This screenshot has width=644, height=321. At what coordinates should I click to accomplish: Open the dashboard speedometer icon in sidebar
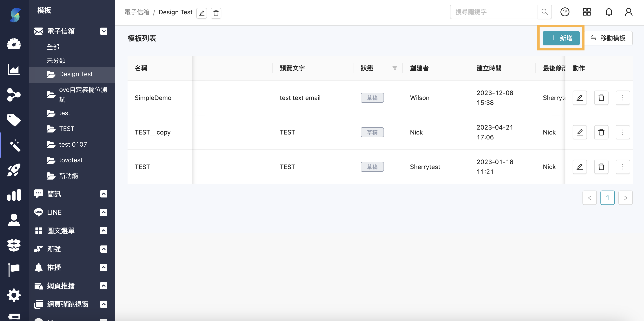pyautogui.click(x=14, y=44)
